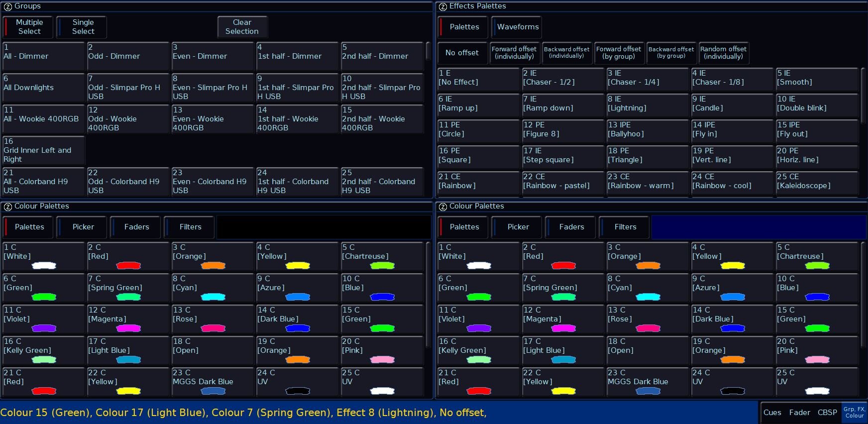This screenshot has width=868, height=424.
Task: Choose Random offset (individually) option
Action: [723, 53]
